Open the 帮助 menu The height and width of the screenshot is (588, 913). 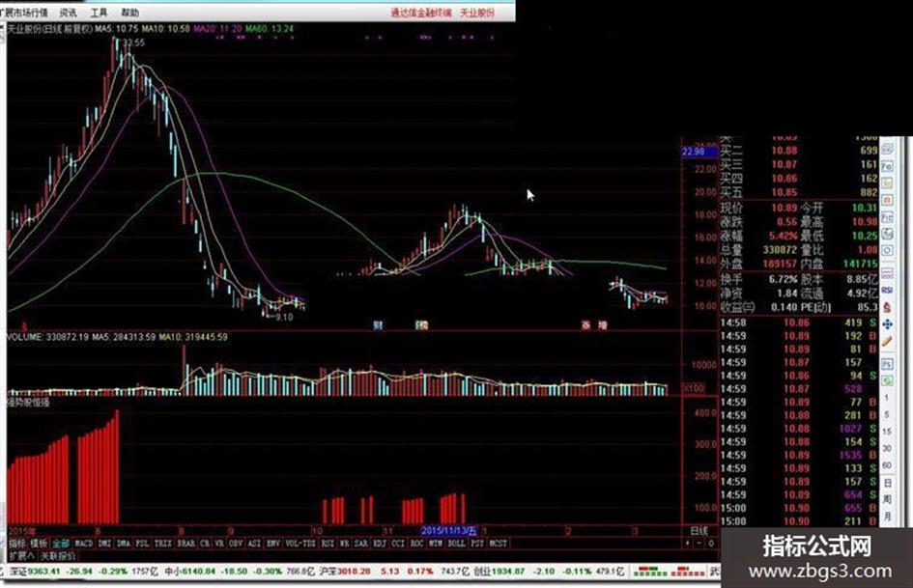[x=129, y=13]
